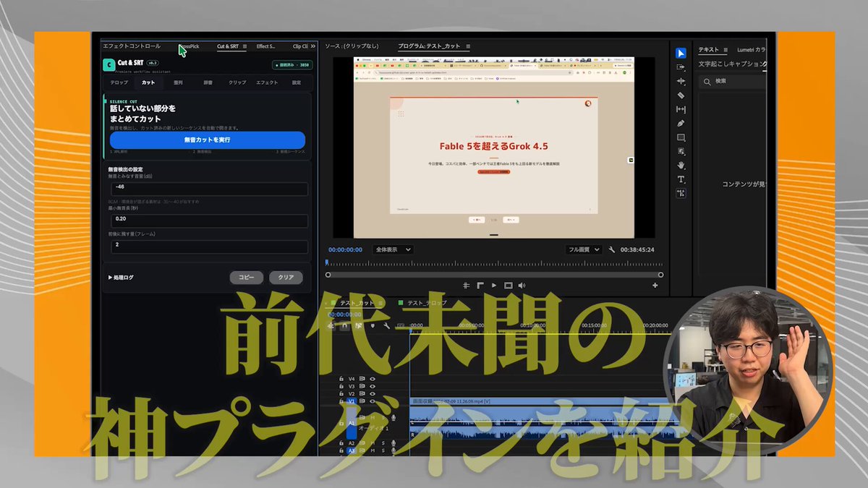Click 無音カットを実行 button
The width and height of the screenshot is (868, 488).
point(208,140)
